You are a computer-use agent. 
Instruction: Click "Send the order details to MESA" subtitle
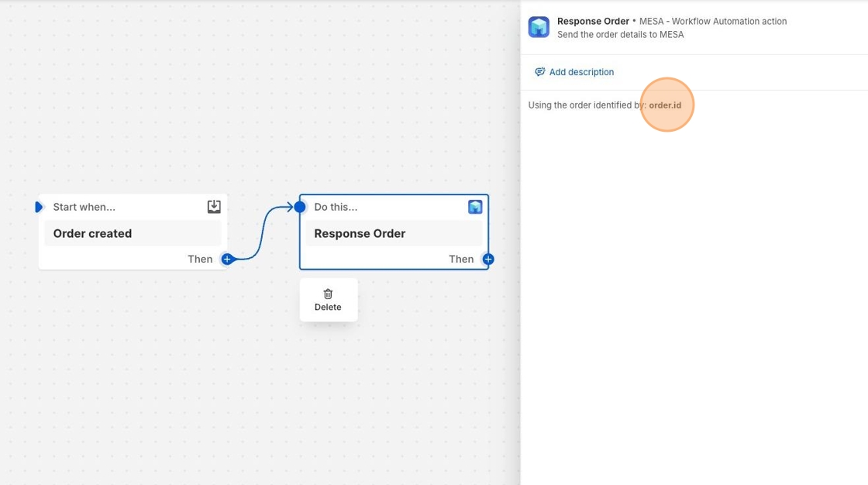click(x=620, y=35)
